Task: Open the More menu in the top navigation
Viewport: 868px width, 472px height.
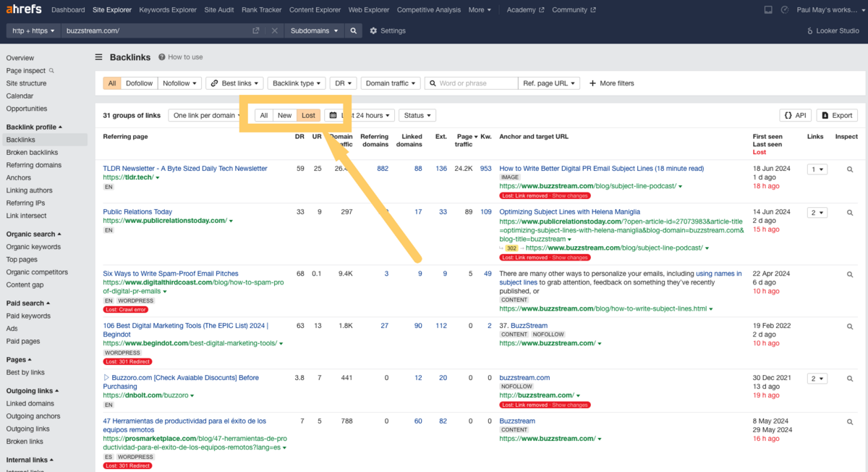Action: point(480,9)
